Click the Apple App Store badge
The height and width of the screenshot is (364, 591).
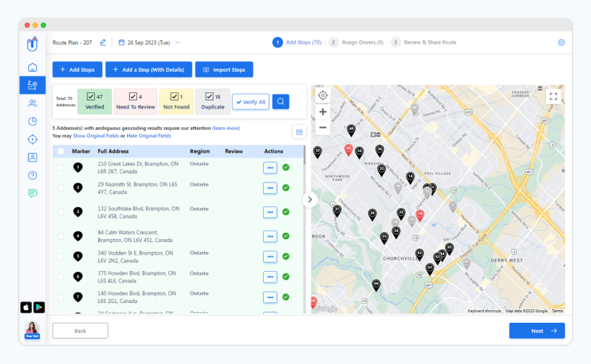click(26, 307)
